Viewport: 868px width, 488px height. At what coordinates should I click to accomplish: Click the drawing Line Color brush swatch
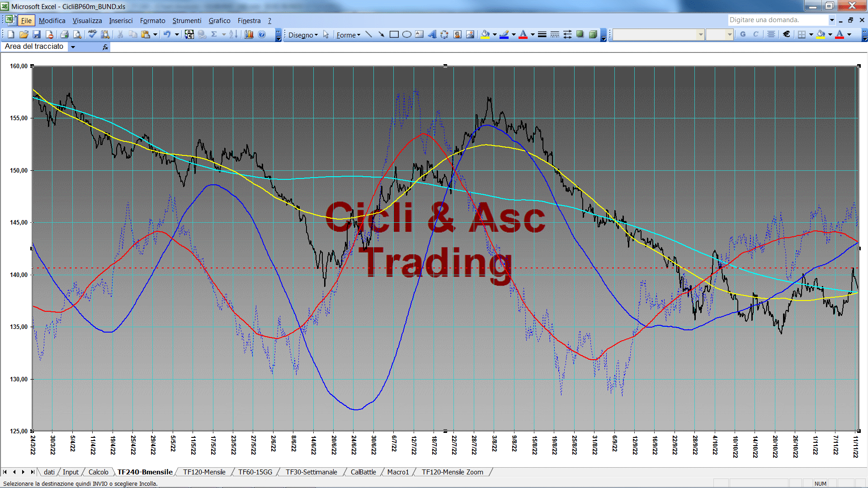point(505,34)
